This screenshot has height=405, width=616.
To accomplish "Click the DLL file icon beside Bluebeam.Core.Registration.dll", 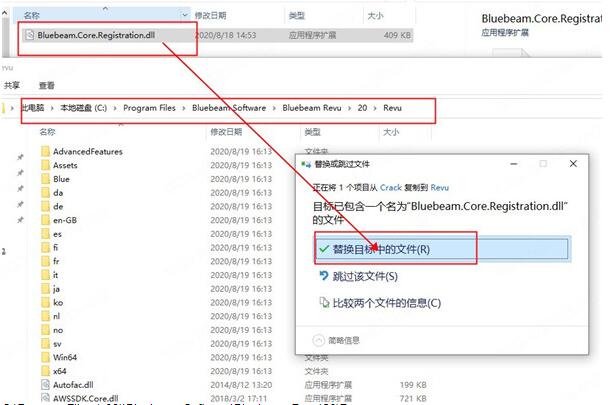I will [29, 35].
